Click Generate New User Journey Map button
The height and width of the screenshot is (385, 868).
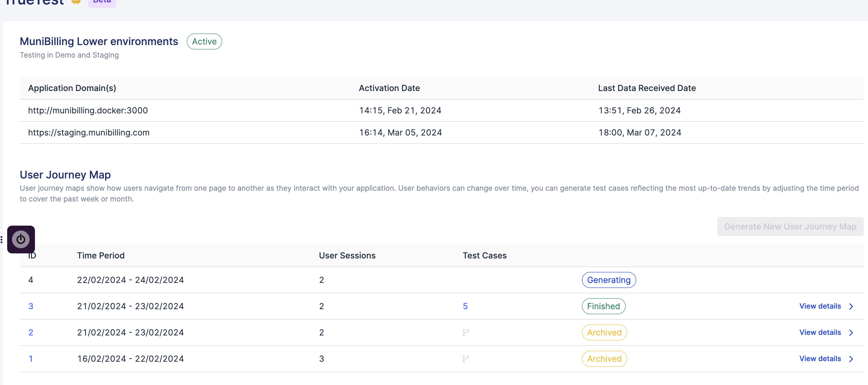[790, 227]
